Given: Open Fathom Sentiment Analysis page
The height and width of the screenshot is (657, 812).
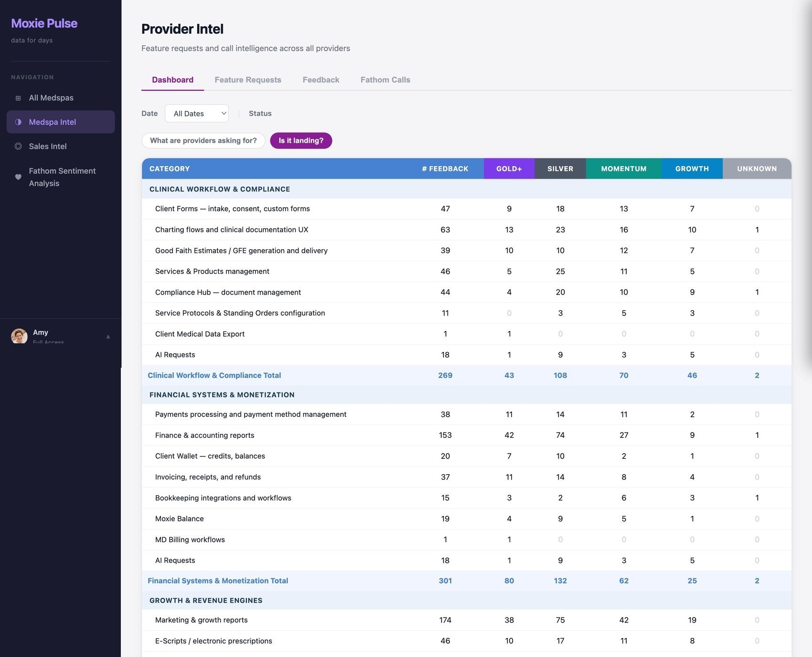Looking at the screenshot, I should tap(61, 177).
